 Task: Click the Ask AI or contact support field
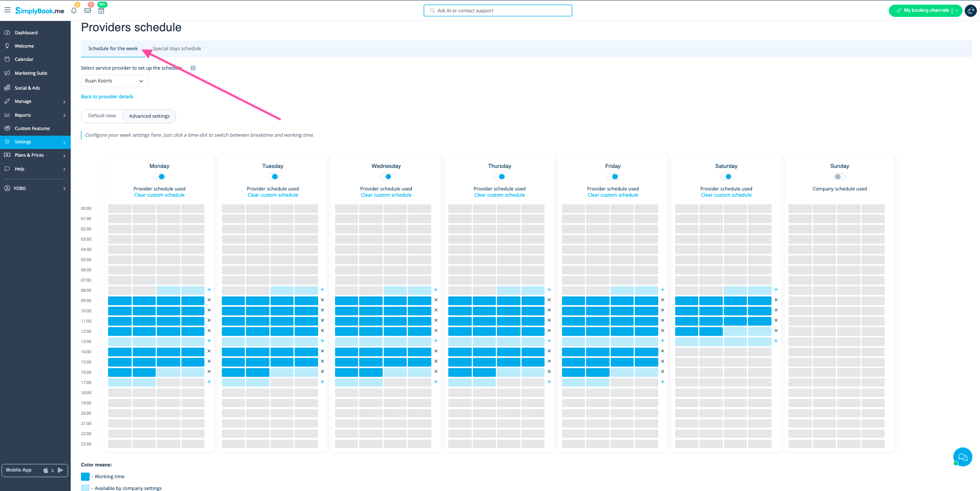(498, 11)
